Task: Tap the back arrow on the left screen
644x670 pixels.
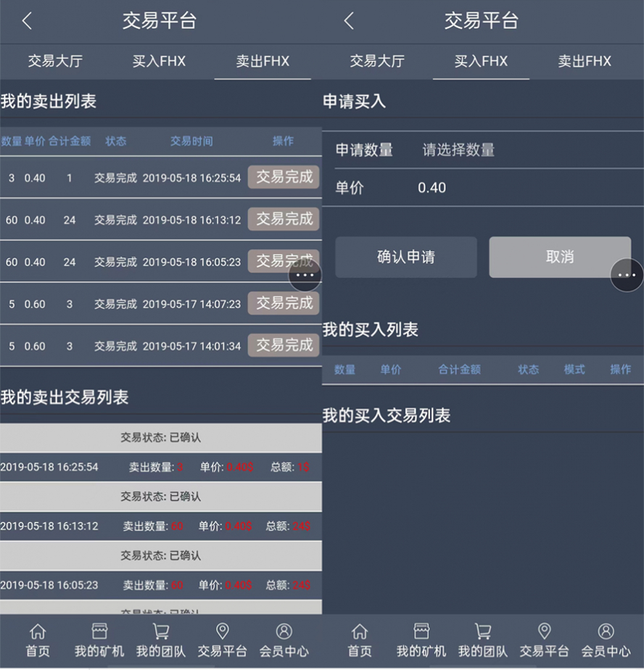Action: tap(27, 20)
